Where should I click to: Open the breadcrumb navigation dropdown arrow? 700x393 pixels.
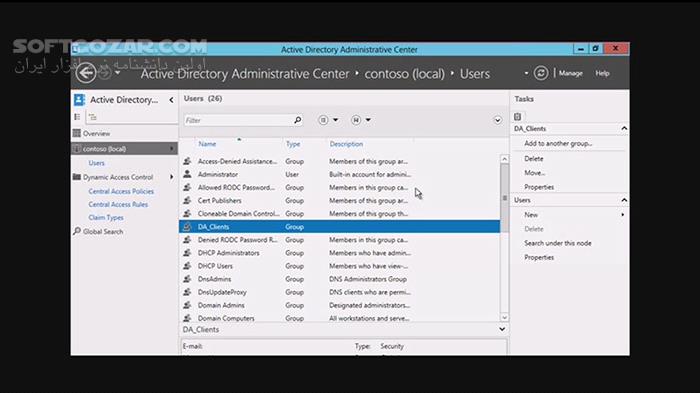tap(526, 73)
